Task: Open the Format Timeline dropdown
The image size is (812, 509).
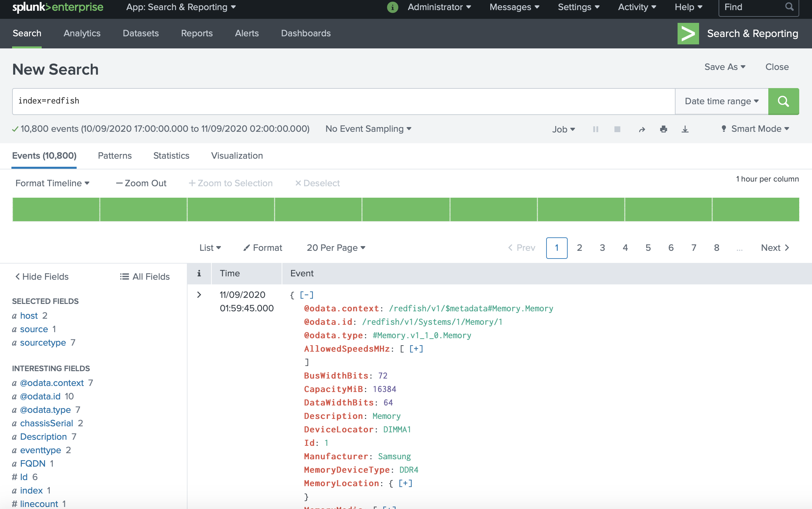Action: [x=52, y=183]
